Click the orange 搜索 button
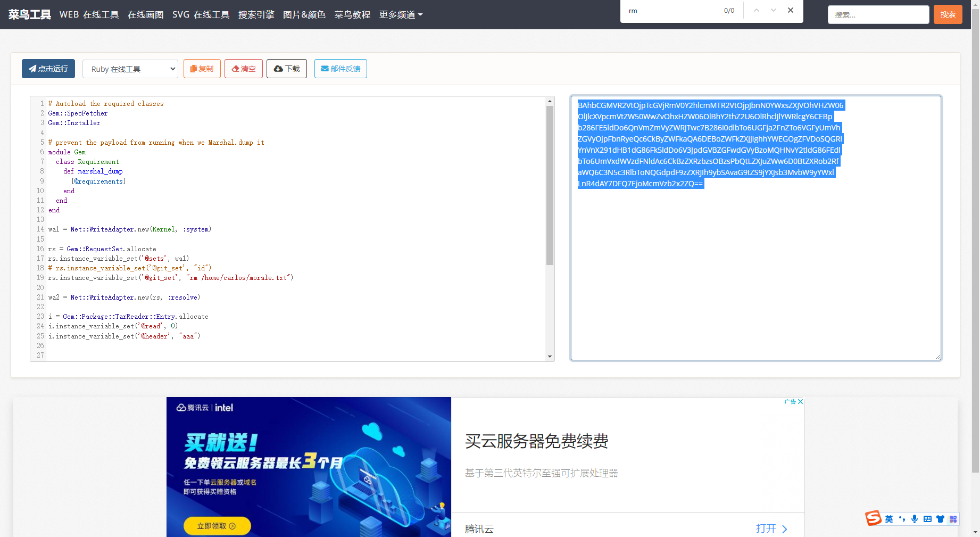 pyautogui.click(x=948, y=15)
